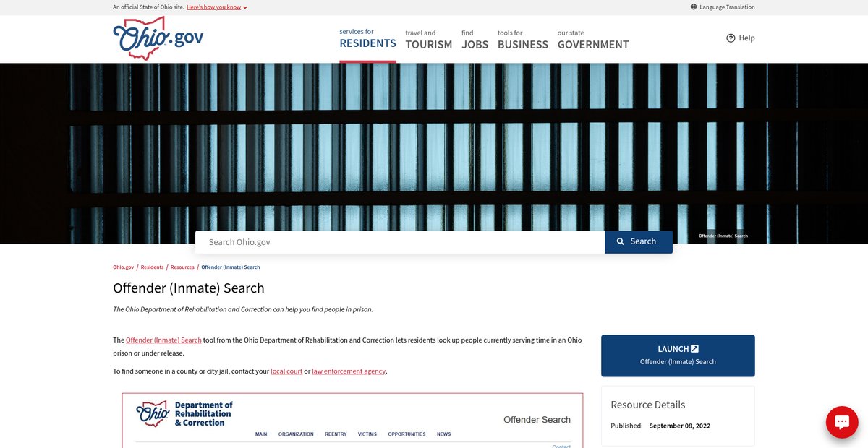Launch the Offender (Inmate) Search tool
Viewport: 868px width, 448px height.
tap(677, 356)
